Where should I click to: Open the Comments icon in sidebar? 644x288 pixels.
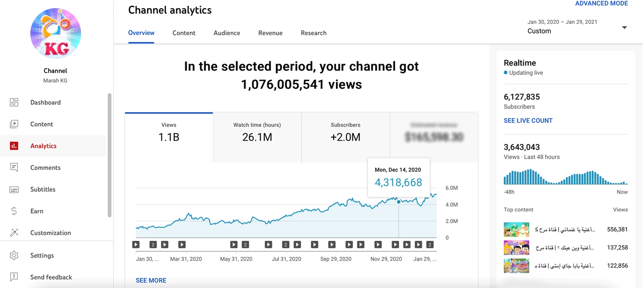tap(14, 167)
